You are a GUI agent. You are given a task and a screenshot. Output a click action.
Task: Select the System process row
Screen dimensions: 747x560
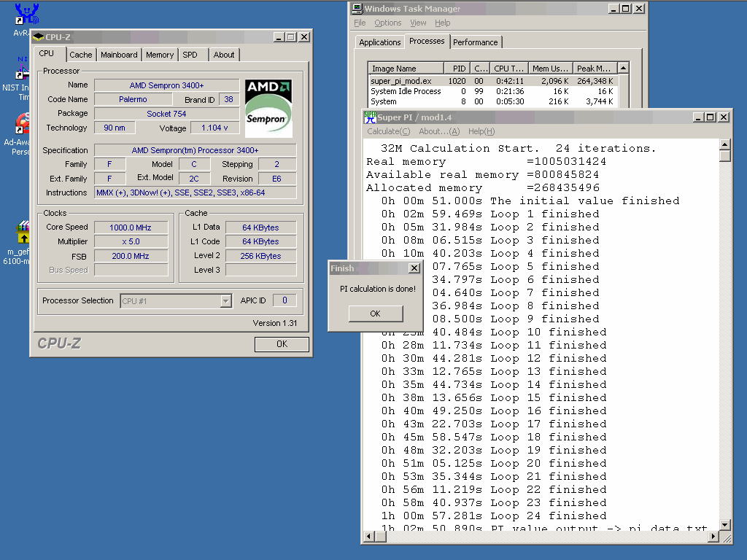coord(492,101)
